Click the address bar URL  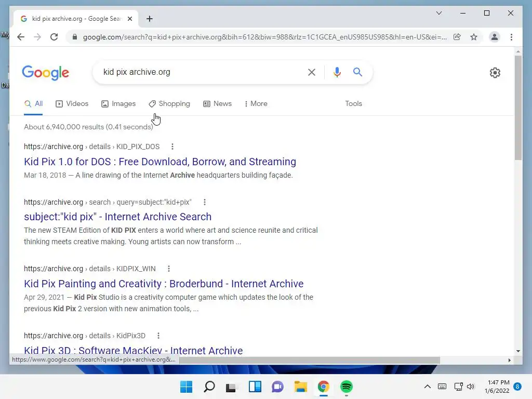click(x=264, y=37)
